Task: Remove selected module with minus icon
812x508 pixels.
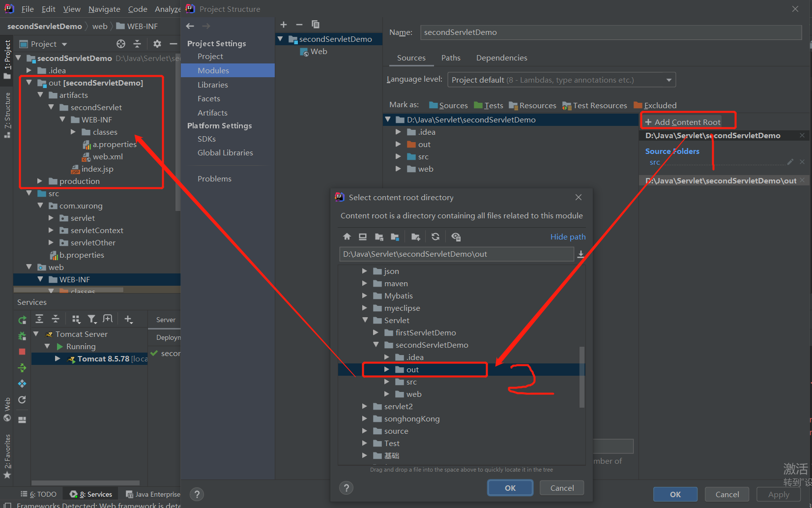Action: pos(299,25)
